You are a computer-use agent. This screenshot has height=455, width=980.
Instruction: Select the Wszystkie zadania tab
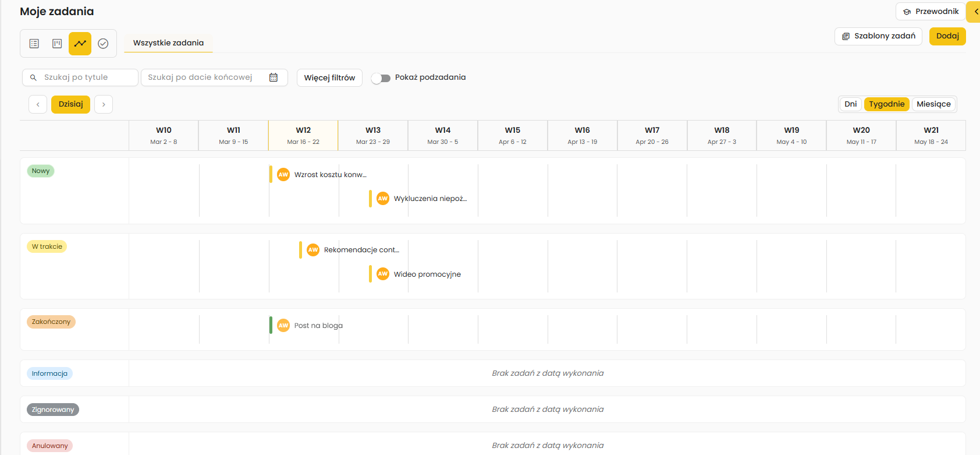coord(168,43)
